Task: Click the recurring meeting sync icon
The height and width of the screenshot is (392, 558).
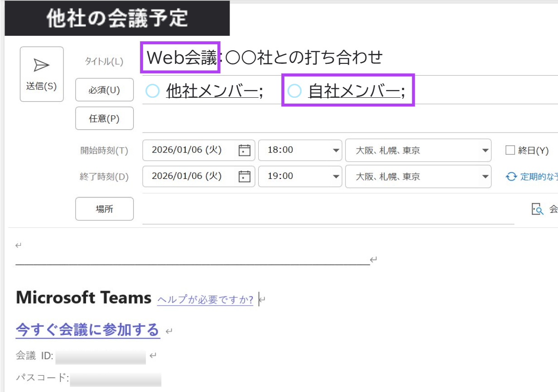Action: 511,177
